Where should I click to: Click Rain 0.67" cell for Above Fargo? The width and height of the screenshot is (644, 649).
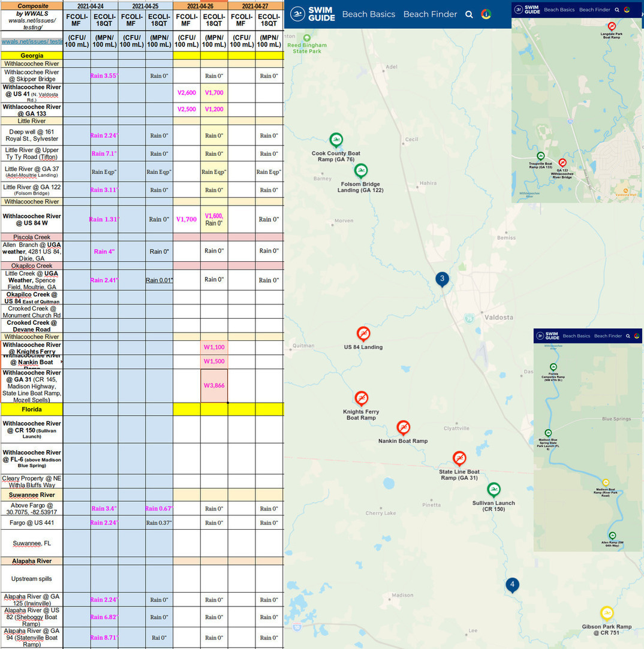pos(159,509)
